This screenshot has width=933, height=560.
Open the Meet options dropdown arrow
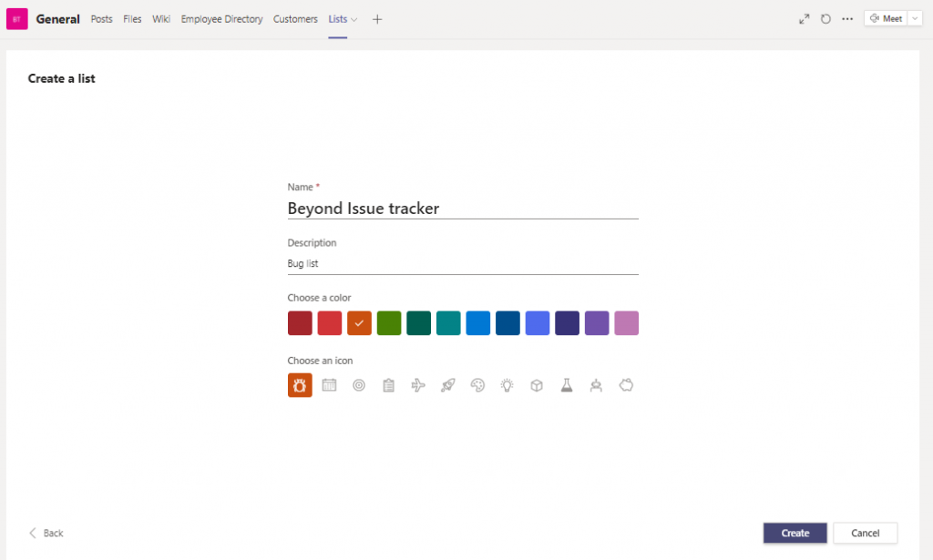pyautogui.click(x=916, y=19)
